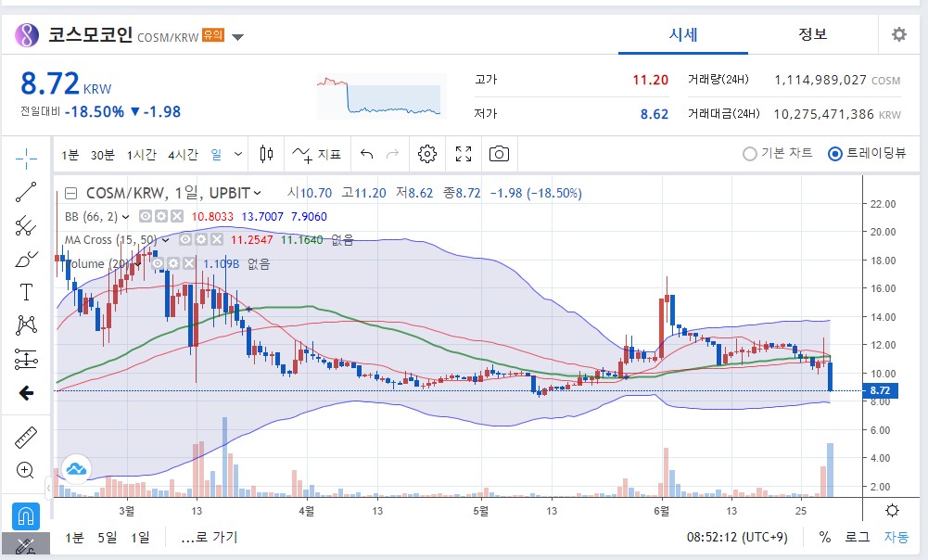Click the cloud icon on the chart
The height and width of the screenshot is (560, 928).
[76, 469]
